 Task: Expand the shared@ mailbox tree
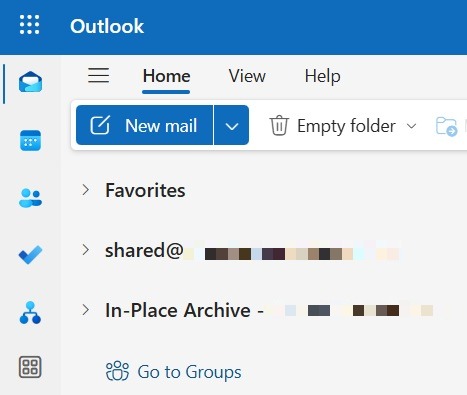tap(86, 250)
